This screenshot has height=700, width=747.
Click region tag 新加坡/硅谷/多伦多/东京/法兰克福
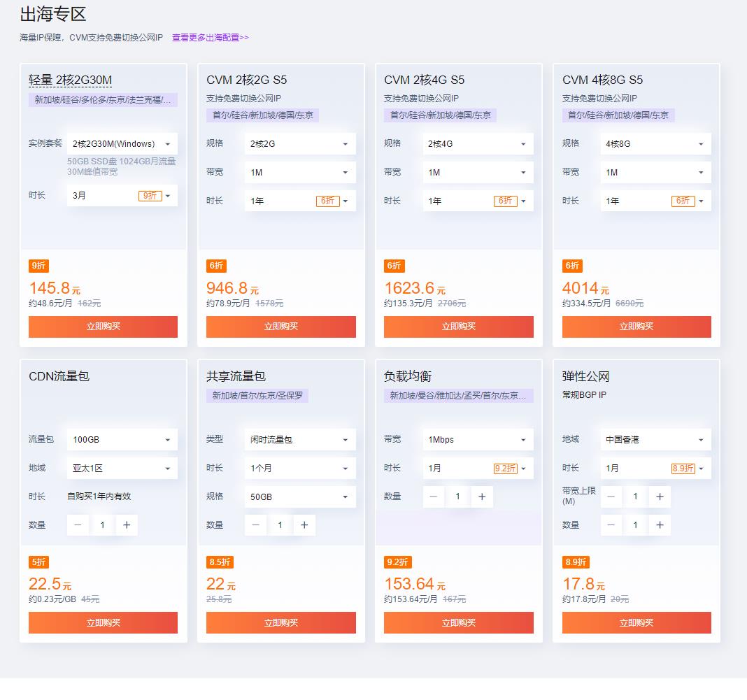103,100
